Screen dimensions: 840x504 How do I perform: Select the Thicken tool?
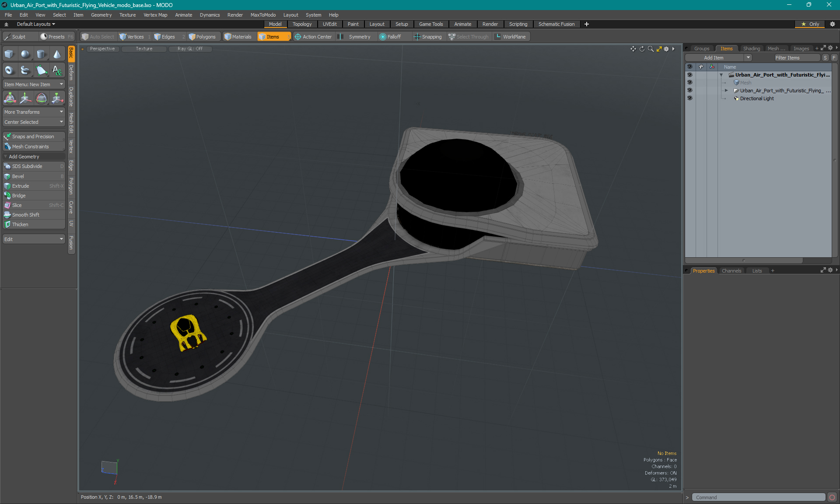[21, 224]
